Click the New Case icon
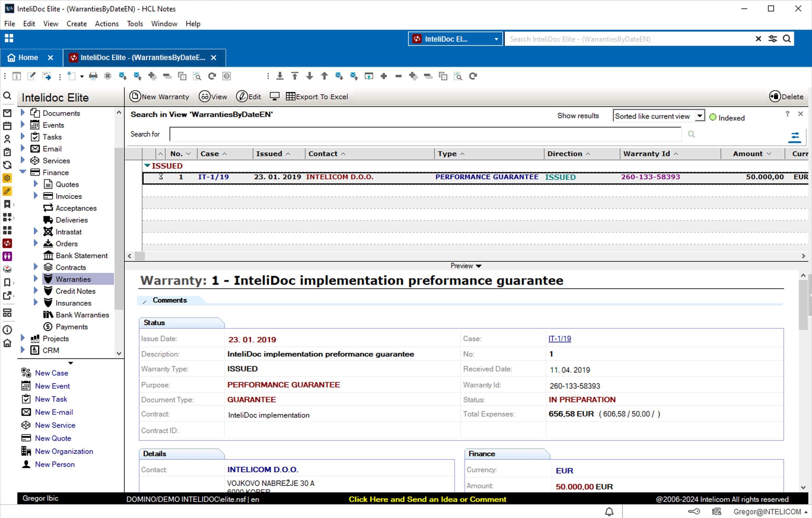 point(26,373)
